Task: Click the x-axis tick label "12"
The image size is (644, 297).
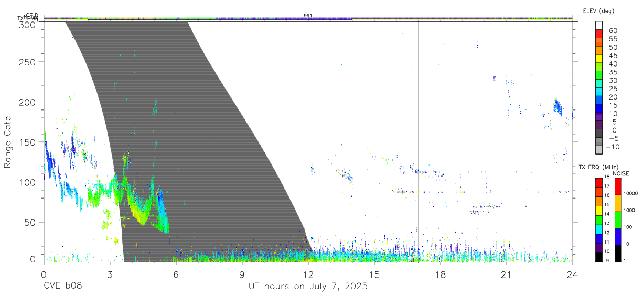Action: pos(308,274)
